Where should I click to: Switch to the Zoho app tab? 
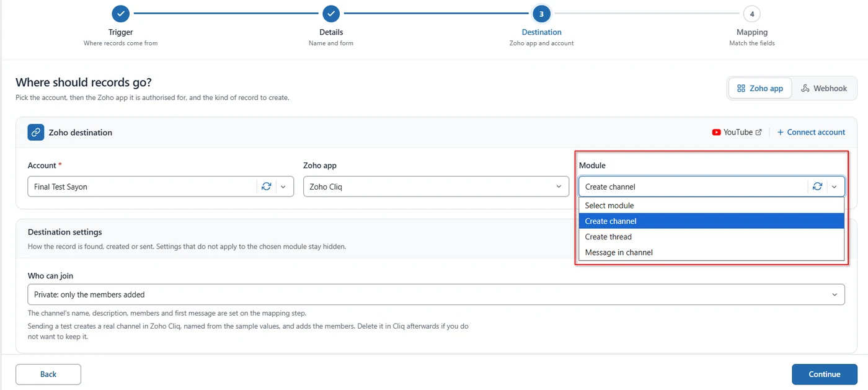[x=759, y=89]
